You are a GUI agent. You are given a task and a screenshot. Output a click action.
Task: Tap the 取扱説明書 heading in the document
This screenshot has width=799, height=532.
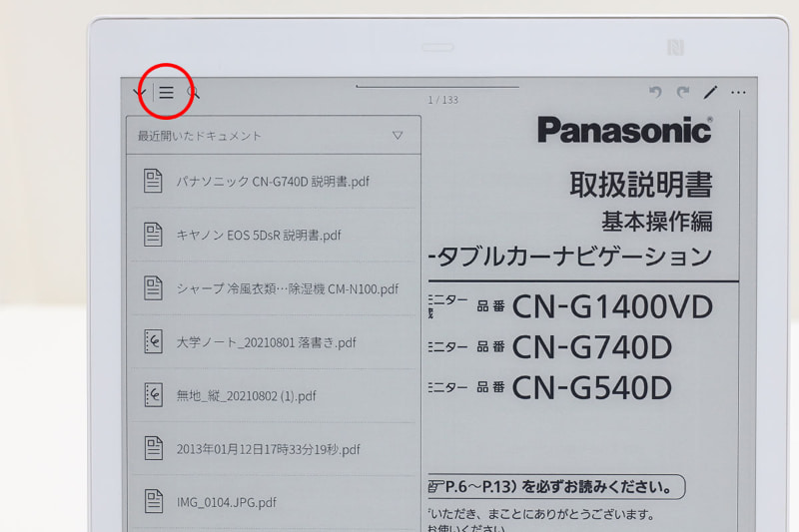pos(641,185)
